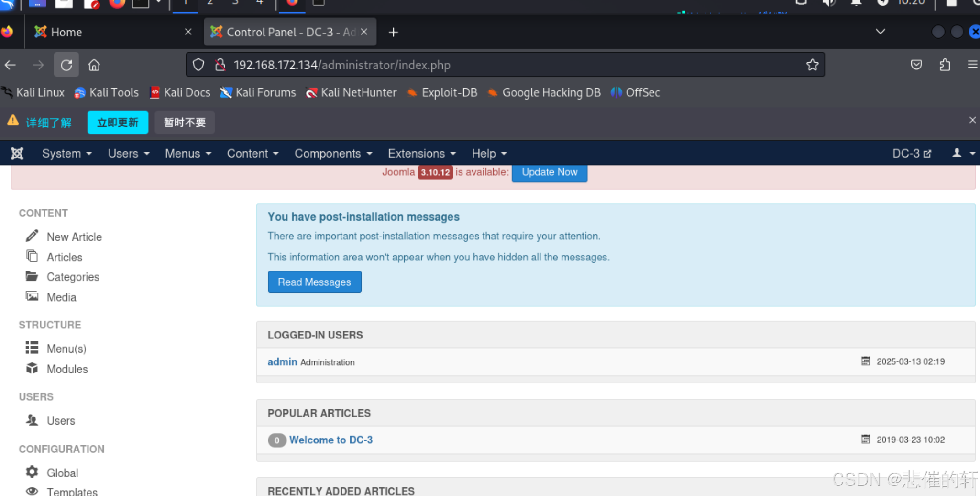Open the list all tabs chevron
Image resolution: width=980 pixels, height=496 pixels.
click(x=880, y=32)
